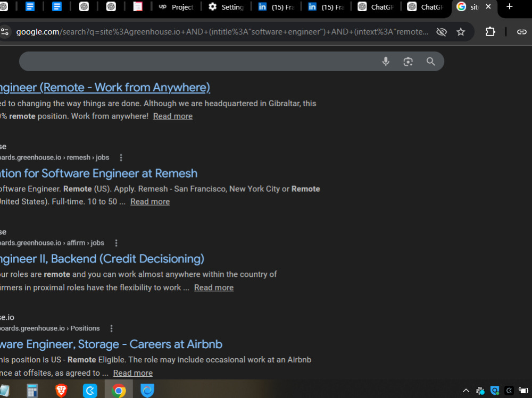
Task: Click Read more under Gibraltar remote snippet
Action: click(x=173, y=116)
